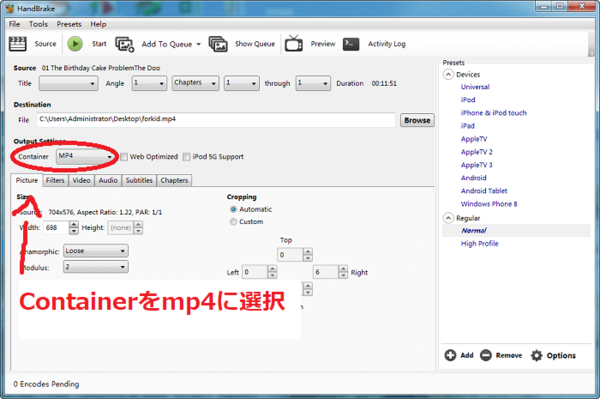Open the start chapter dropdown
600x399 pixels.
click(242, 83)
